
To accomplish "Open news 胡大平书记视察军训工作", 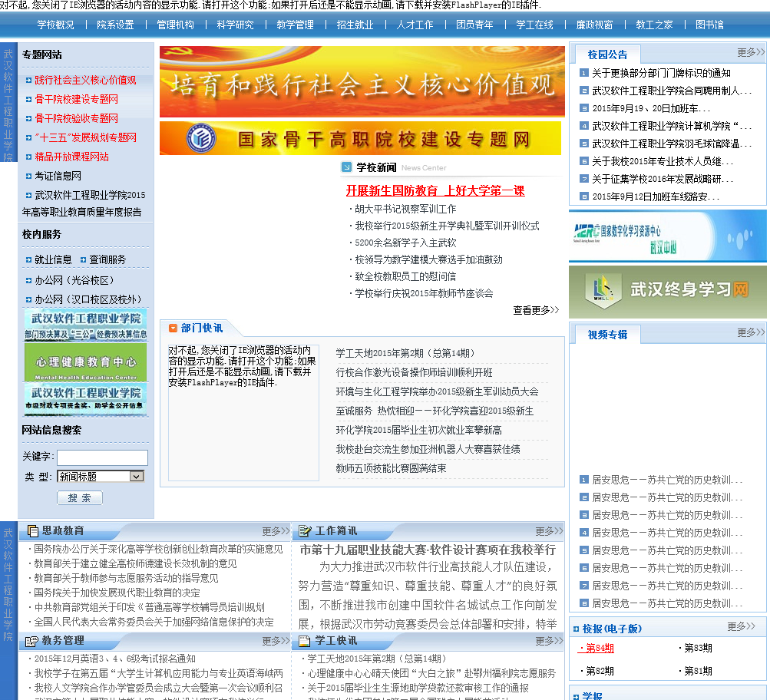I will 405,209.
